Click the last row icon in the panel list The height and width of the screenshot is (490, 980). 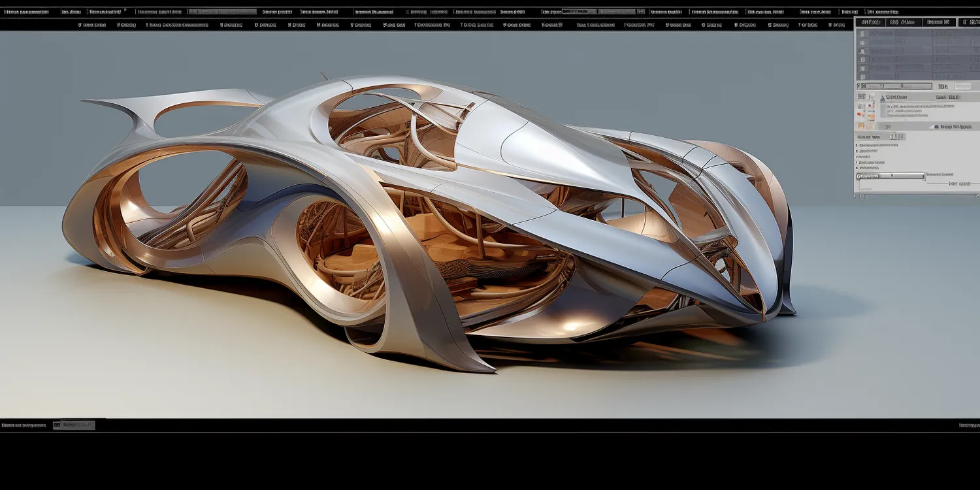coord(862,76)
